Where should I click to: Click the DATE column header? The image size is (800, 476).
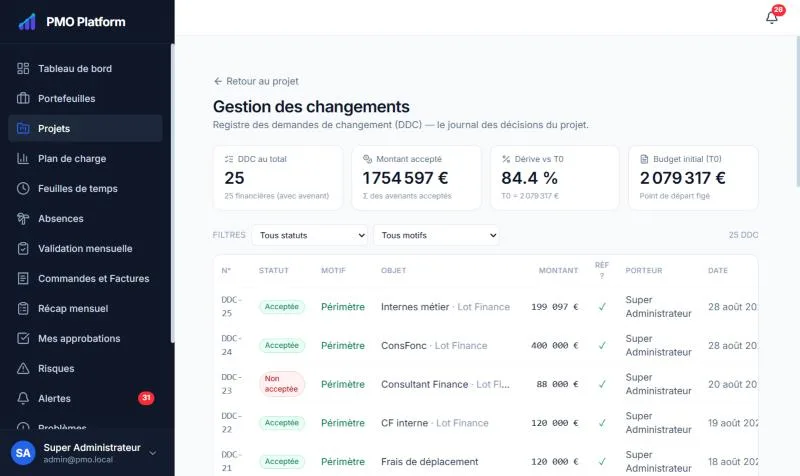click(x=718, y=270)
